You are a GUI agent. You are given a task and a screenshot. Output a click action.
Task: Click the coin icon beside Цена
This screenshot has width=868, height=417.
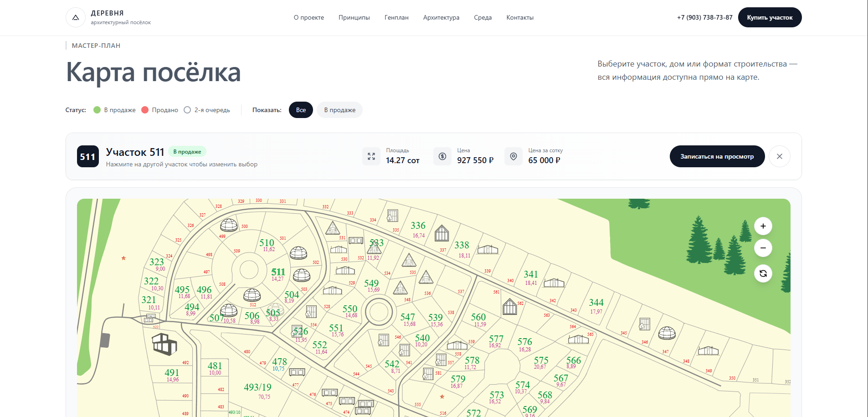442,156
